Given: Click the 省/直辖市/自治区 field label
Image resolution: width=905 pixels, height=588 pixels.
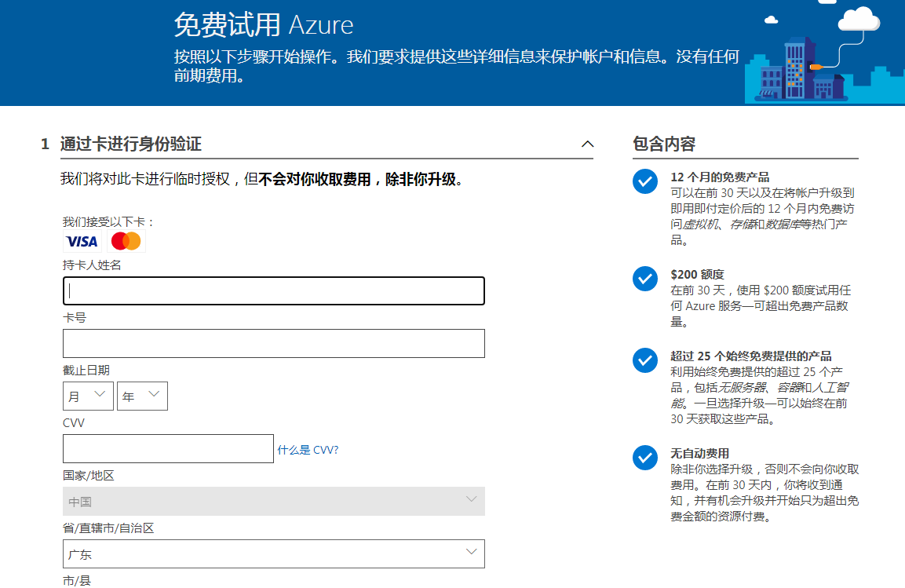Looking at the screenshot, I should click(x=108, y=528).
